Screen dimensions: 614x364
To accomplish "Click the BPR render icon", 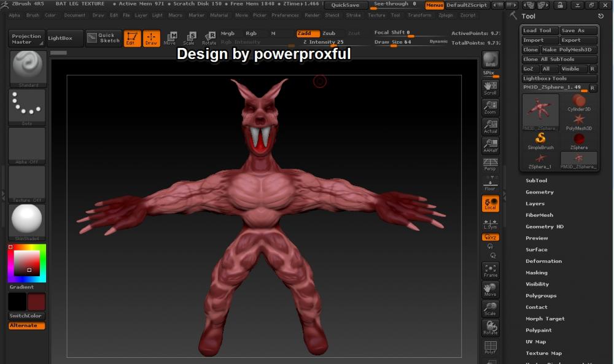I will pos(490,60).
